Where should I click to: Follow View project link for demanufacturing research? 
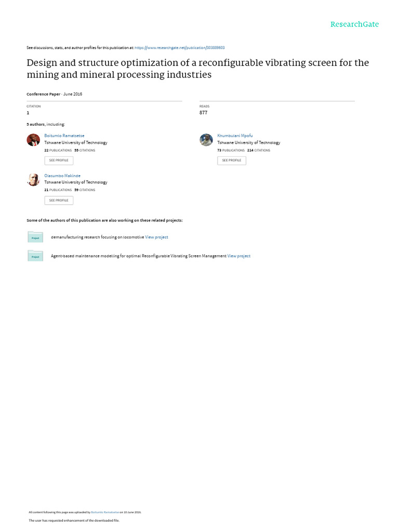(156, 237)
